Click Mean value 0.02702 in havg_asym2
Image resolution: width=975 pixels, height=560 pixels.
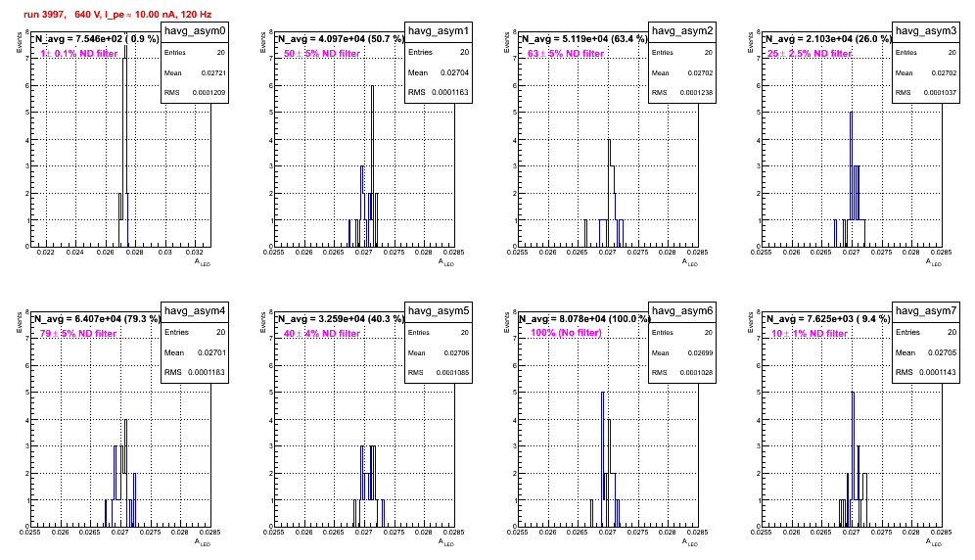point(700,72)
